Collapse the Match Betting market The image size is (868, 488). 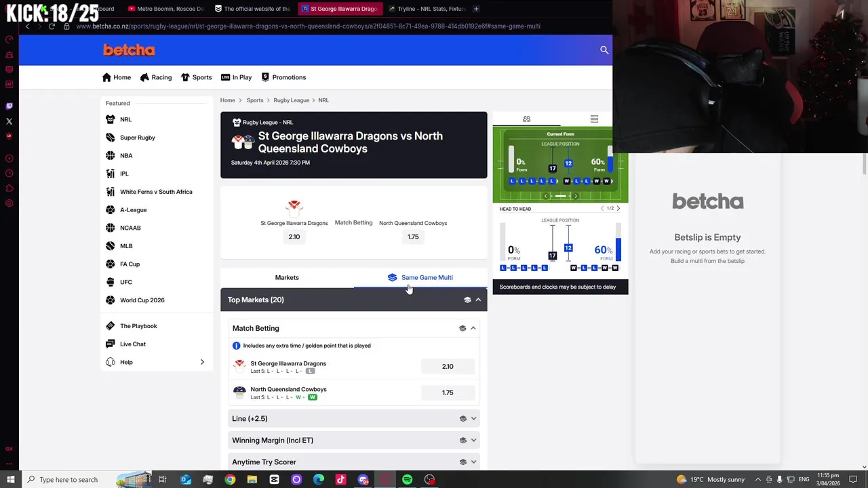click(x=473, y=329)
